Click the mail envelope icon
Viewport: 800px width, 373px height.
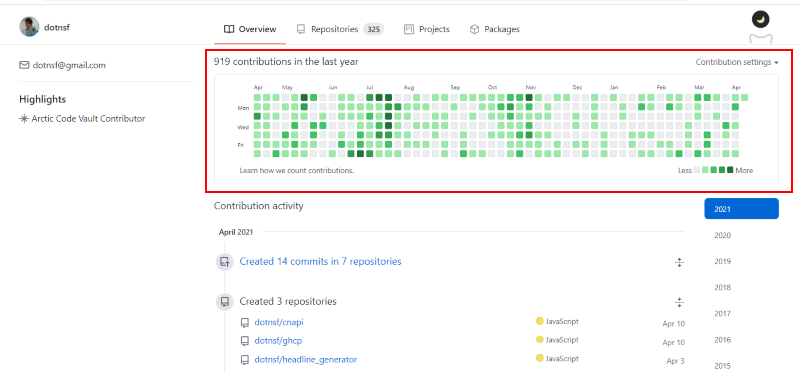pos(24,65)
